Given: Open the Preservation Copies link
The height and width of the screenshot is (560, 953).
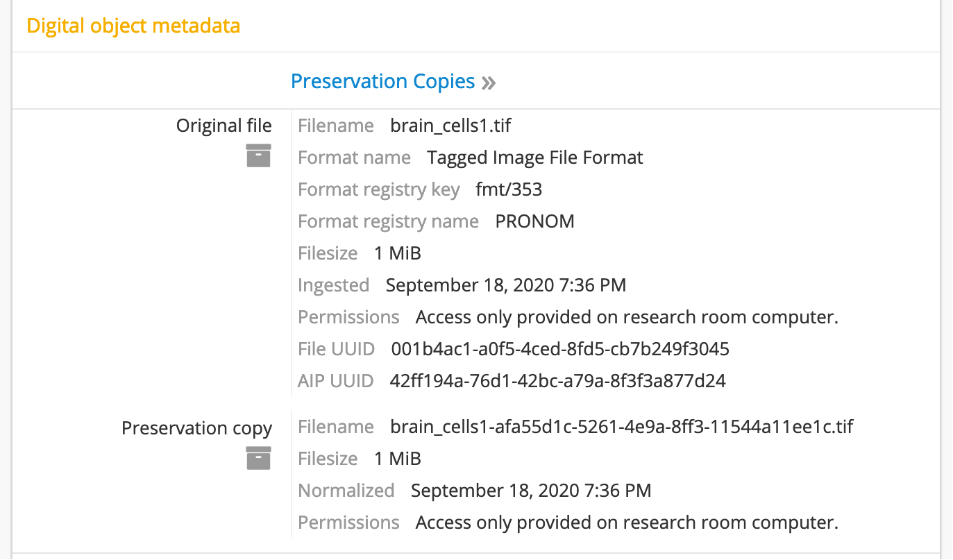Looking at the screenshot, I should pyautogui.click(x=382, y=82).
